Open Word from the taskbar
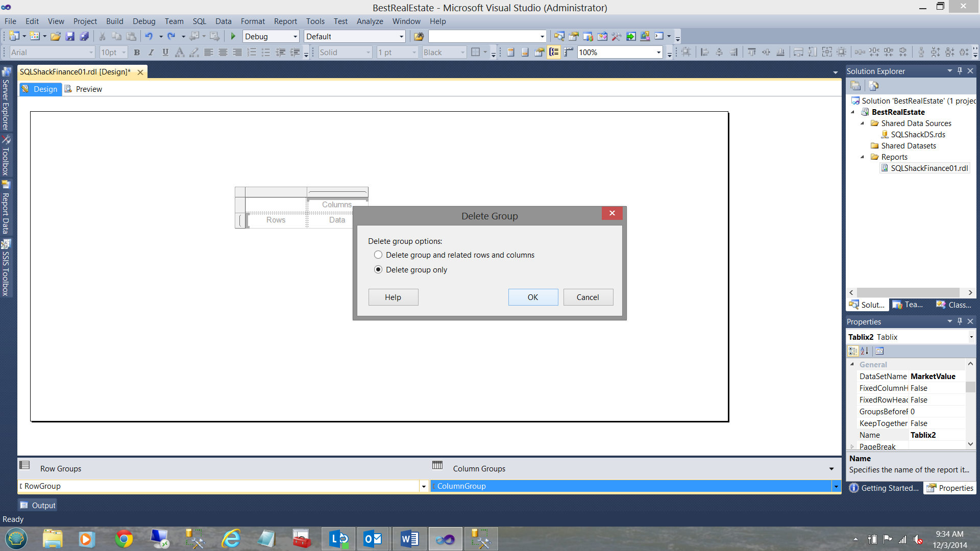Image resolution: width=980 pixels, height=551 pixels. (x=409, y=539)
